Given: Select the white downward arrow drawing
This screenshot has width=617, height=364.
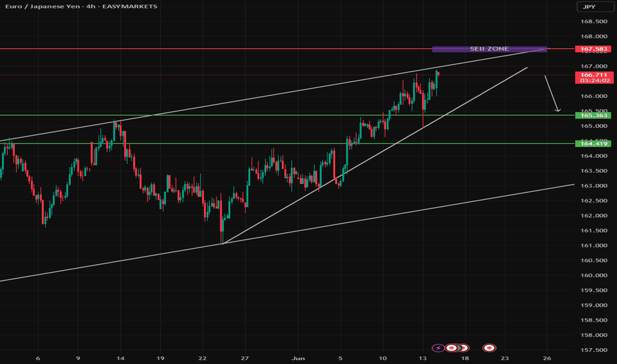Looking at the screenshot, I should click(551, 94).
